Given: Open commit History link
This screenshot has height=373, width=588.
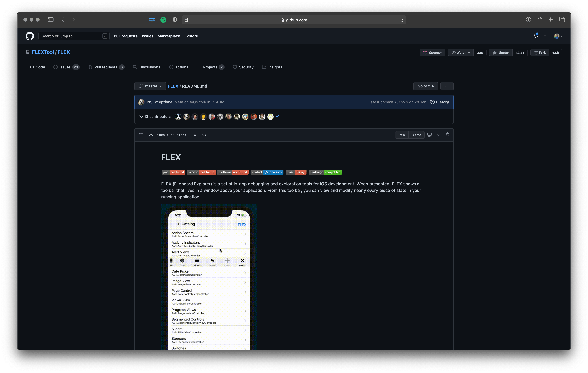Looking at the screenshot, I should tap(440, 102).
